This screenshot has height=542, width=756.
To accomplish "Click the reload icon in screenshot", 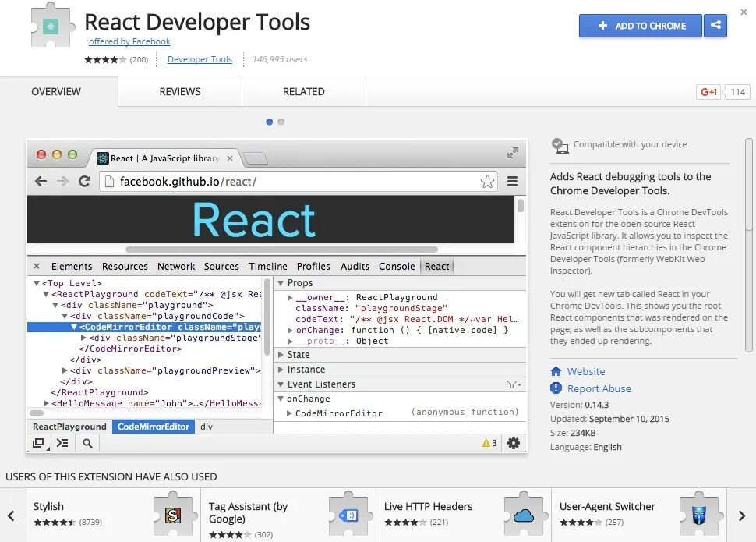I will [x=85, y=182].
